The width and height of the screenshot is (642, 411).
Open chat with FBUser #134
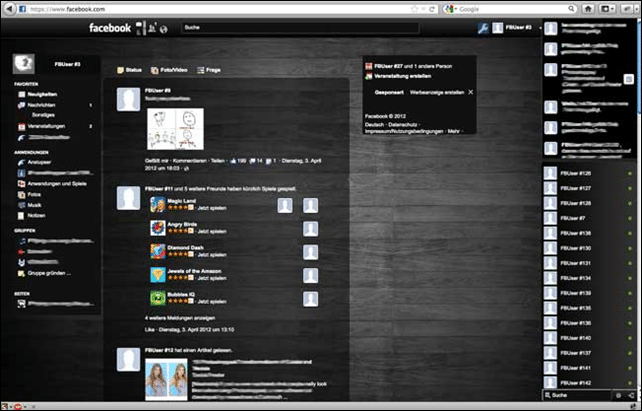tap(588, 278)
